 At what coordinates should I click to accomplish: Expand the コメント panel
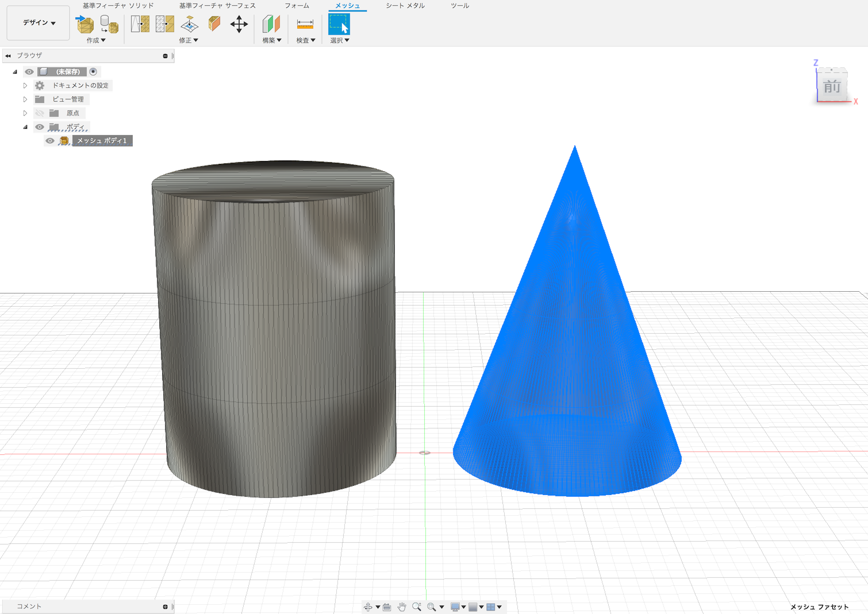165,607
